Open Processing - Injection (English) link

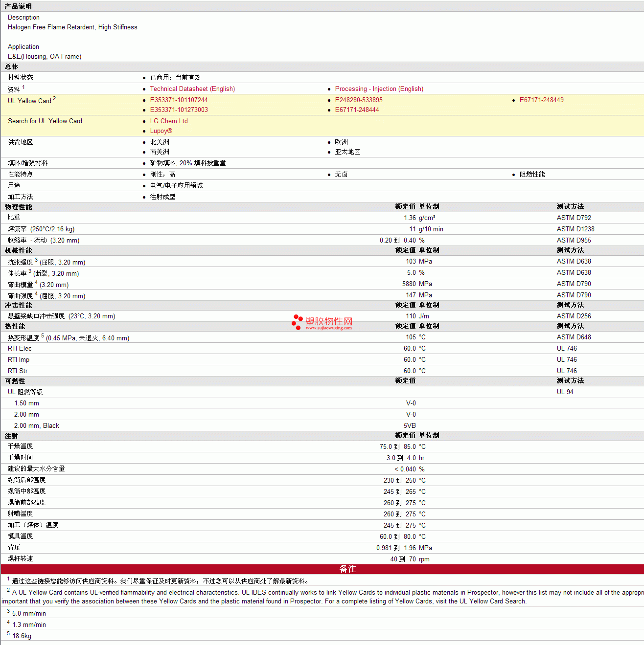[379, 89]
